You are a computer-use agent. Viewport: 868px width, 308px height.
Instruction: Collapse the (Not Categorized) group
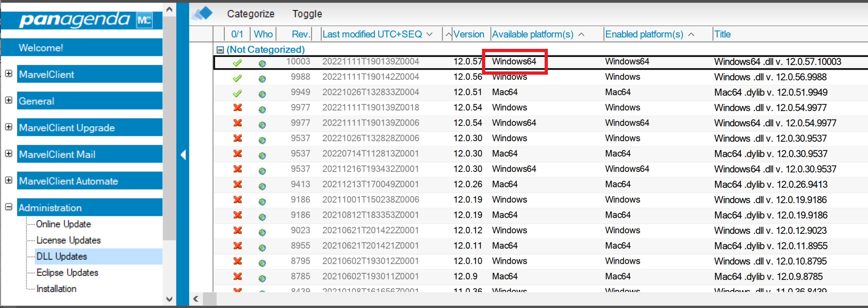point(220,50)
